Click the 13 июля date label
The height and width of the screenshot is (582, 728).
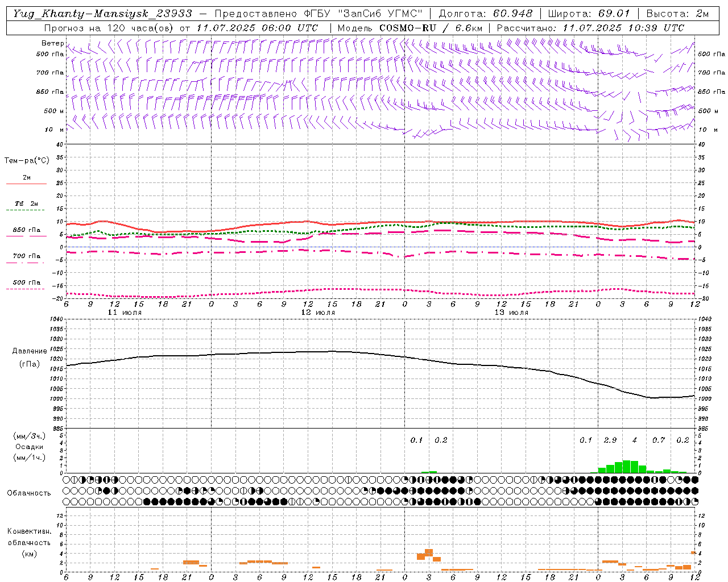(x=511, y=313)
